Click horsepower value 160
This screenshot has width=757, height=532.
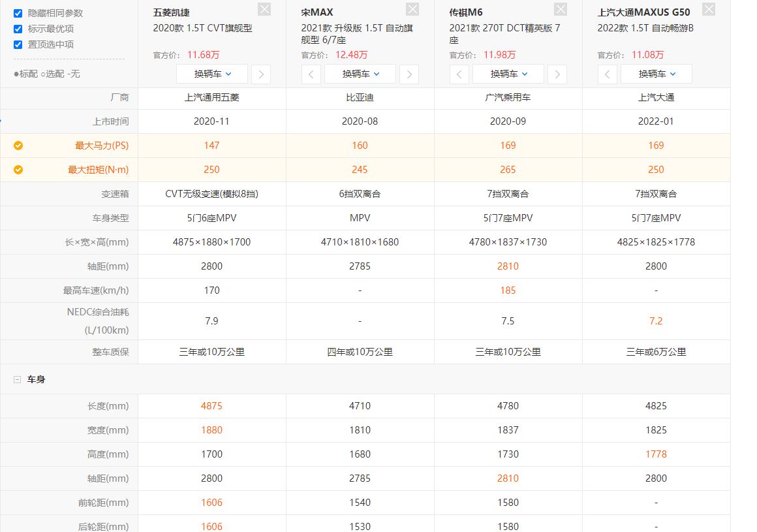point(360,146)
